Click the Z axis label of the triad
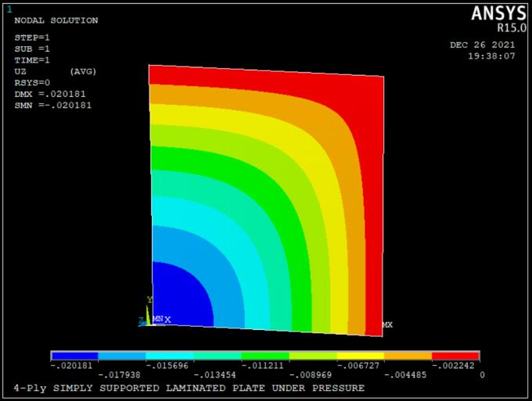532x401 pixels. [141, 320]
